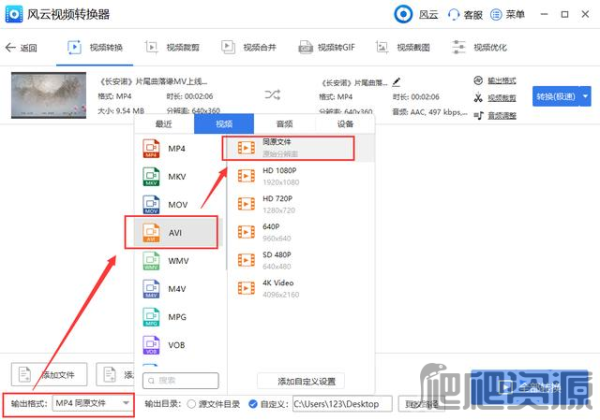
Task: Edit output file name pencil icon
Action: [x=396, y=81]
